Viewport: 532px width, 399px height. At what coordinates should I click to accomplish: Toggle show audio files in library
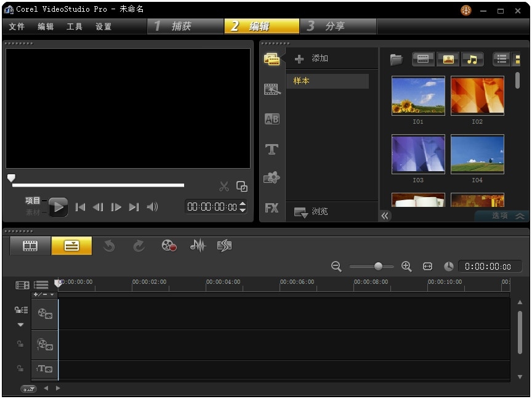472,59
